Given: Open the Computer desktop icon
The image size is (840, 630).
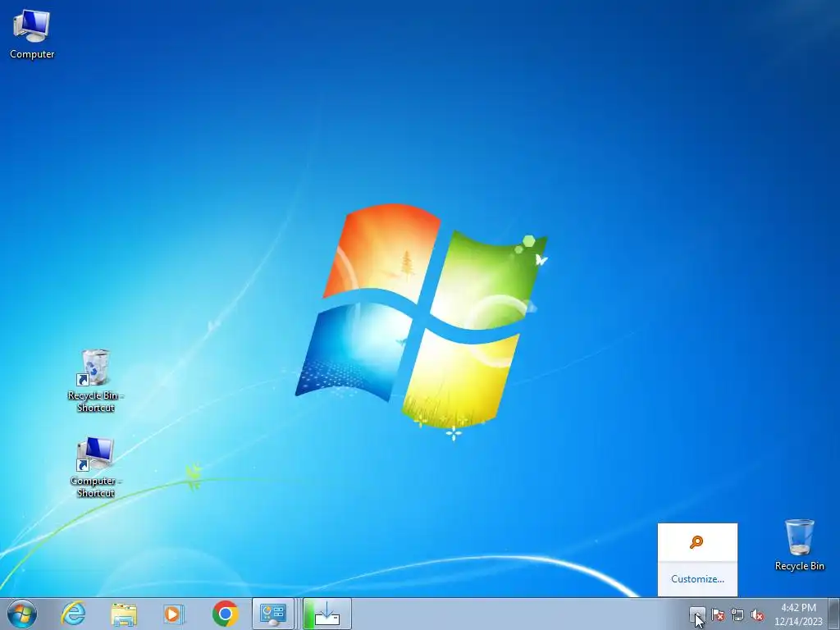Looking at the screenshot, I should click(32, 34).
